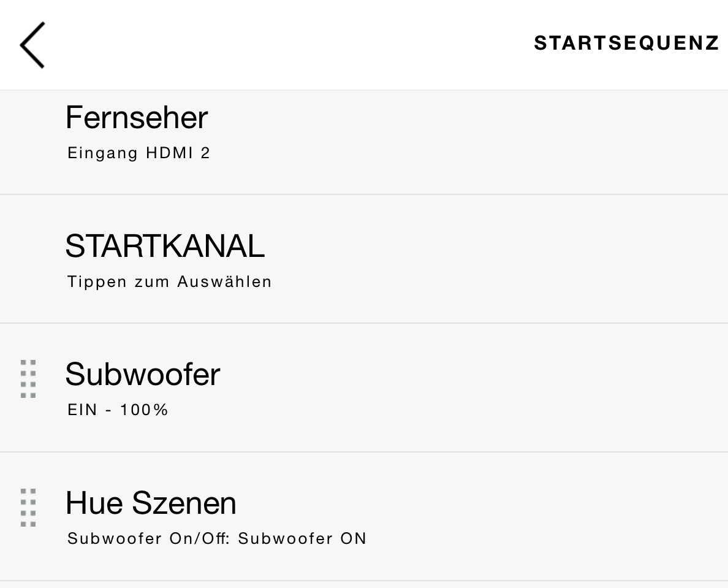Grab the Hue Szenen drag handle

[x=28, y=508]
